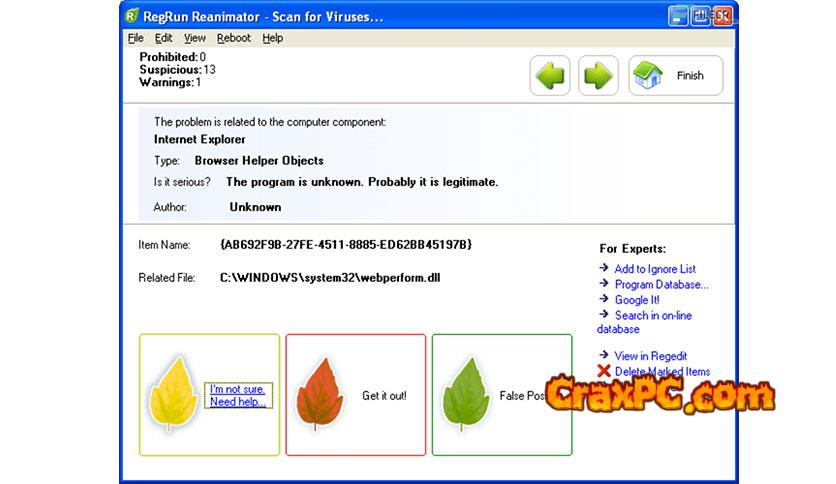This screenshot has width=836, height=484.
Task: Click the Prohibited: 0 counter
Action: (x=173, y=57)
